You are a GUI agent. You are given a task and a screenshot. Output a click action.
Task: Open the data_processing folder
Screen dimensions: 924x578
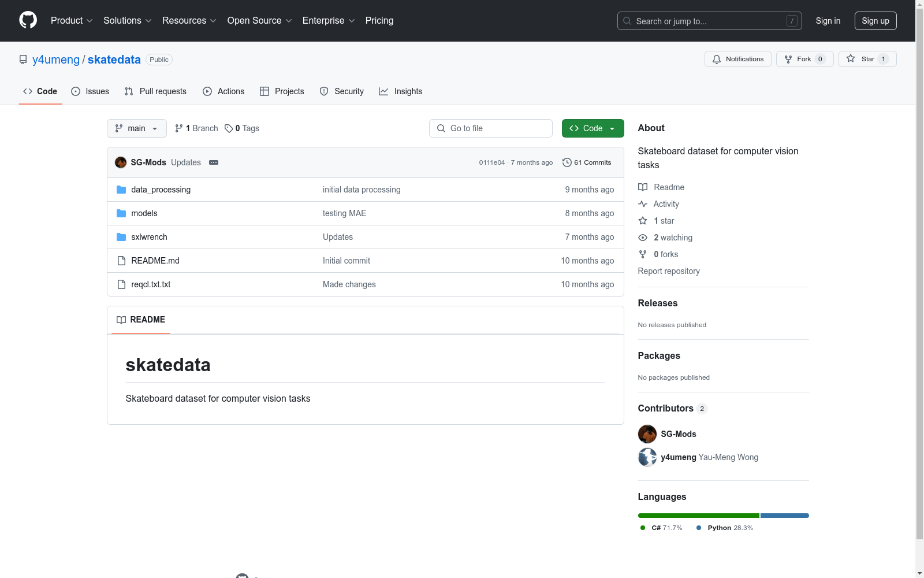point(161,190)
